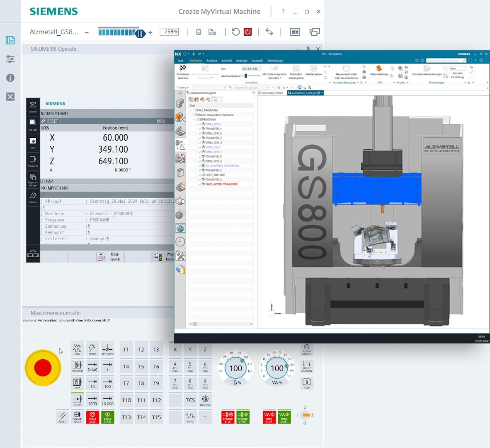Screen dimensions: 490x448
Task: Select the Machine area in SINUMERIK Operate
Action: [x=33, y=107]
